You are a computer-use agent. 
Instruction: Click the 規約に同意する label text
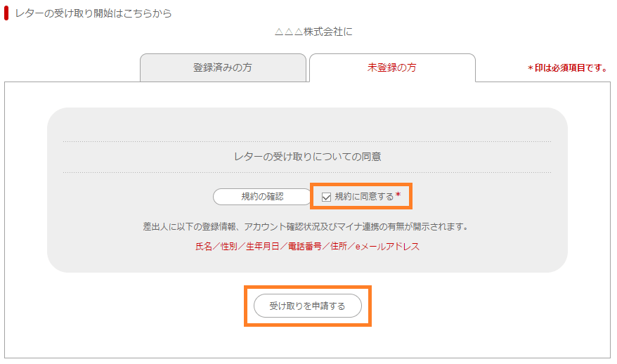tap(365, 197)
